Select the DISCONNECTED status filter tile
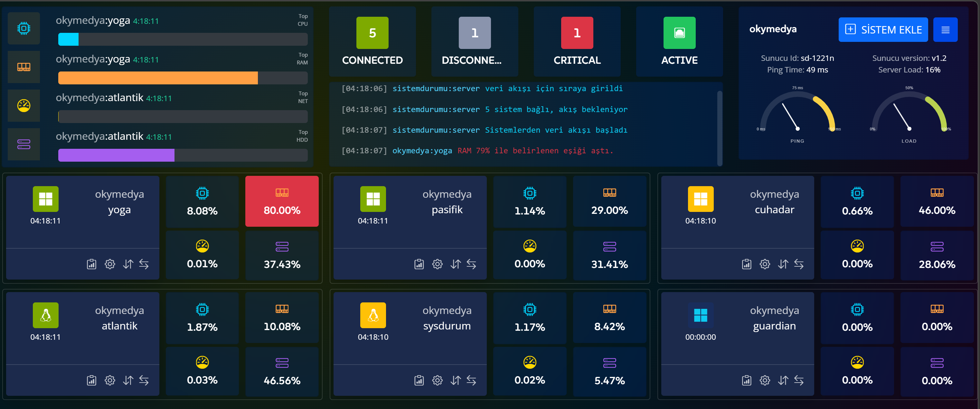Image resolution: width=980 pixels, height=409 pixels. [x=475, y=41]
